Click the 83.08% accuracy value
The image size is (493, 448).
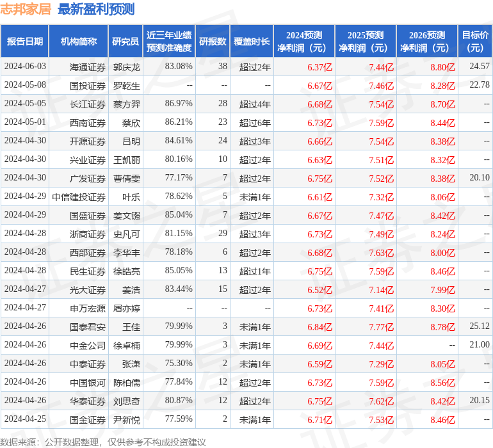tap(179, 67)
